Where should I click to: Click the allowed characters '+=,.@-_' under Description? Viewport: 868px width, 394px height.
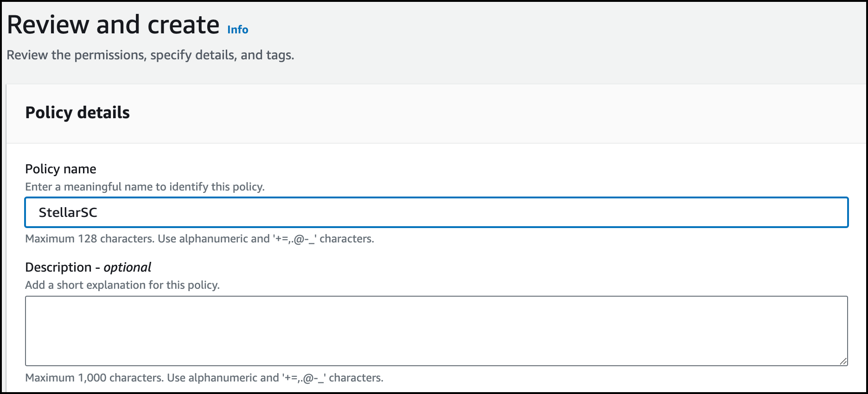(304, 378)
